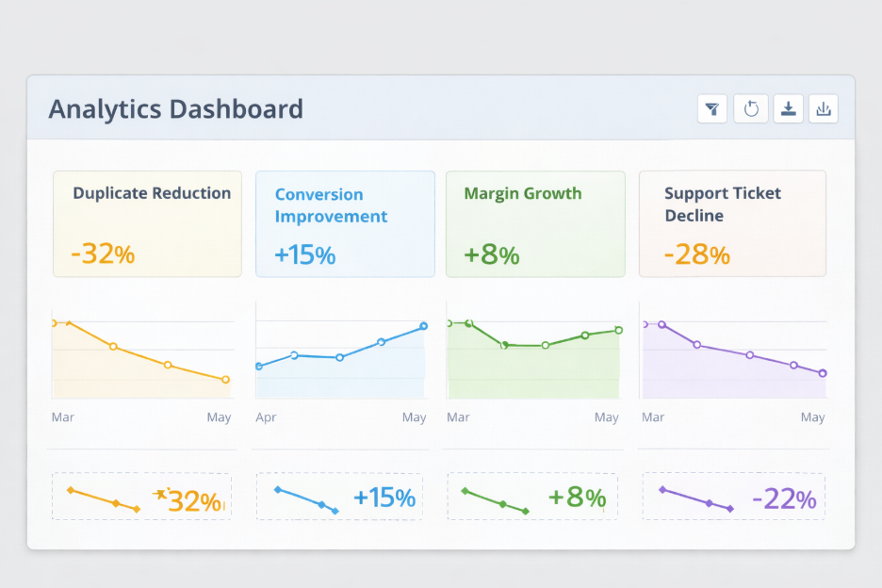Image resolution: width=882 pixels, height=588 pixels.
Task: Click the green Margin Growth area chart
Action: pos(534,363)
